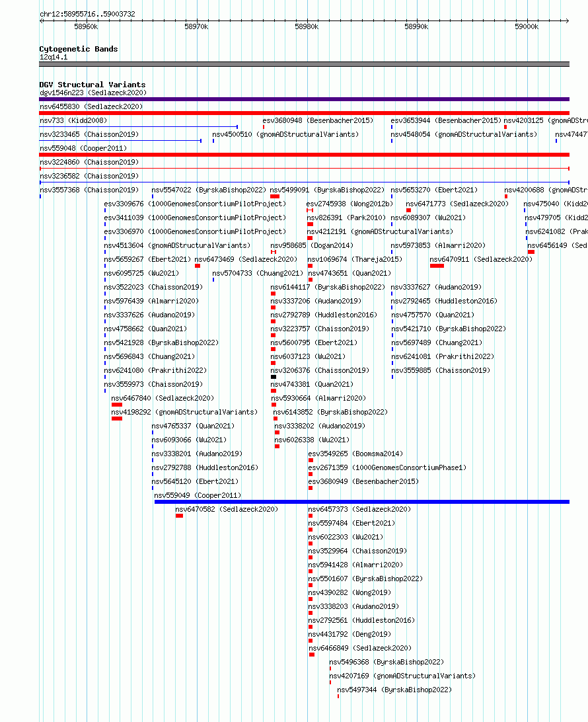Select nsv958685 (Dogan2014) variant
Image resolution: width=588 pixels, height=722 pixels.
[x=312, y=245]
